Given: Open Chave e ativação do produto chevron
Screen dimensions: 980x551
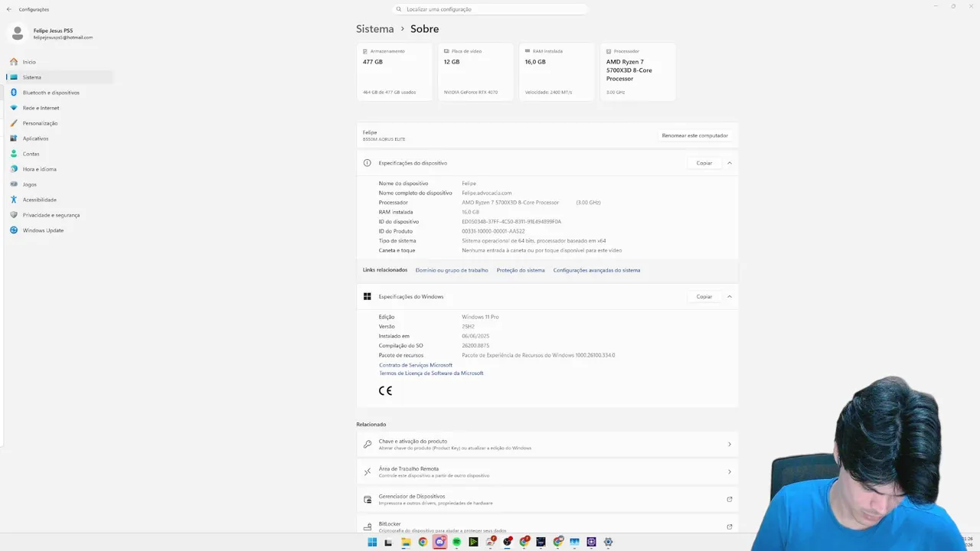Looking at the screenshot, I should pos(729,444).
